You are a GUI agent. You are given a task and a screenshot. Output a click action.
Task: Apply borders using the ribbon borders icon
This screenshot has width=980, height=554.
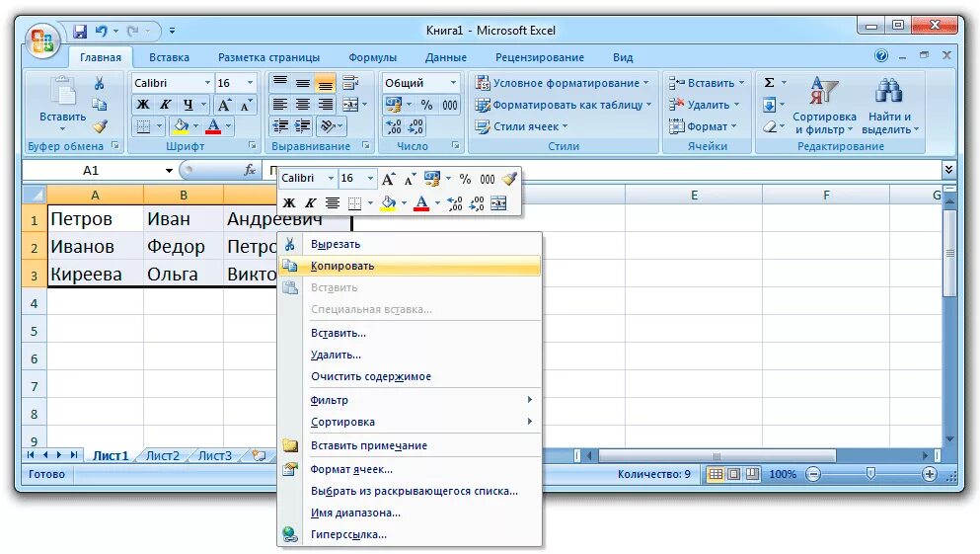tap(143, 127)
